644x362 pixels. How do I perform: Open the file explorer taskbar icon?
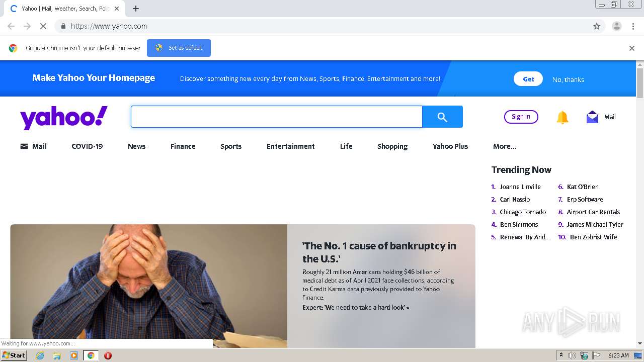point(57,355)
